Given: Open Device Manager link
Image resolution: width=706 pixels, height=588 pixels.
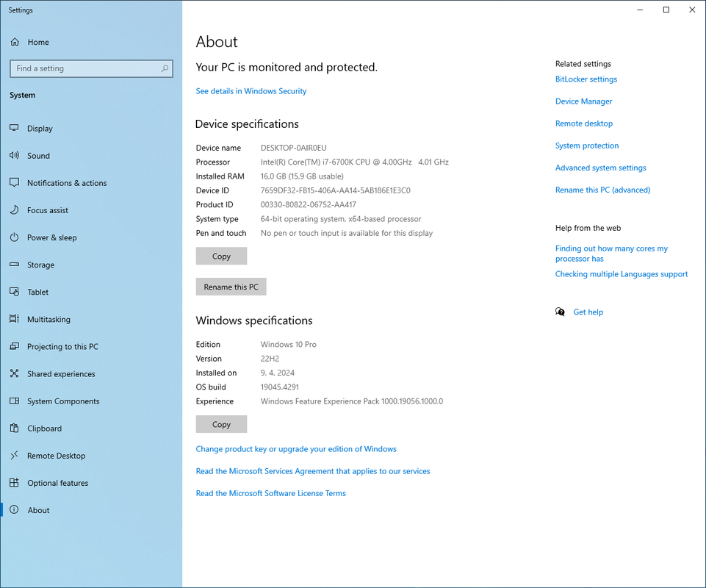Looking at the screenshot, I should tap(583, 101).
